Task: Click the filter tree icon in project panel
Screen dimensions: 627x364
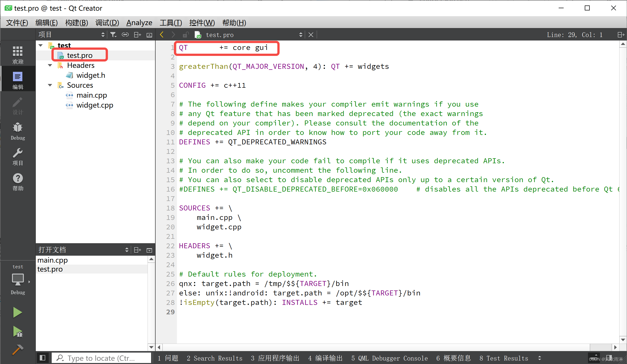Action: (x=113, y=35)
